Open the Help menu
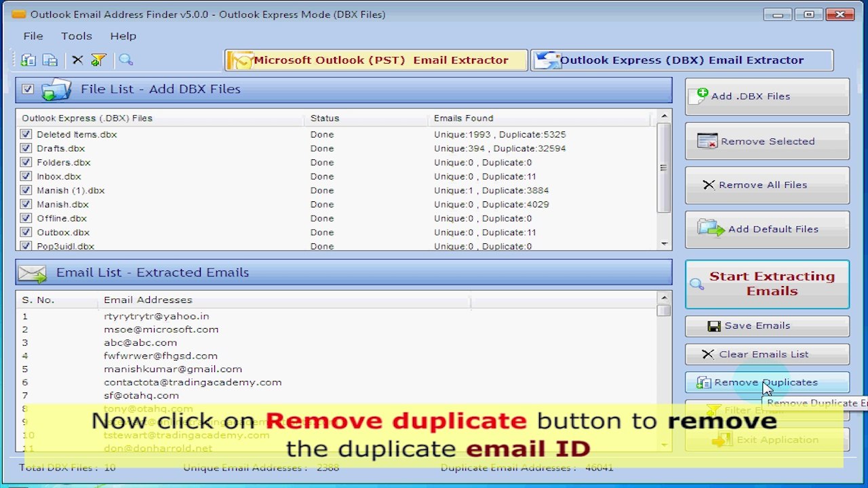 tap(123, 37)
